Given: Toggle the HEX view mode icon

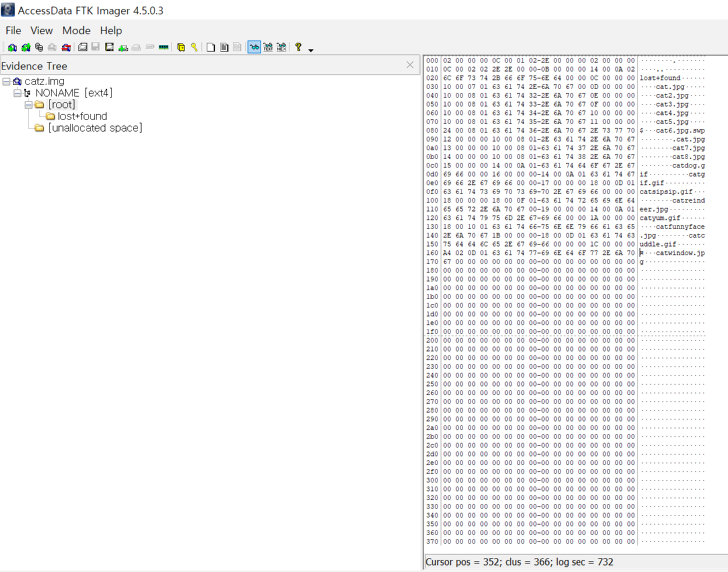Looking at the screenshot, I should 281,47.
